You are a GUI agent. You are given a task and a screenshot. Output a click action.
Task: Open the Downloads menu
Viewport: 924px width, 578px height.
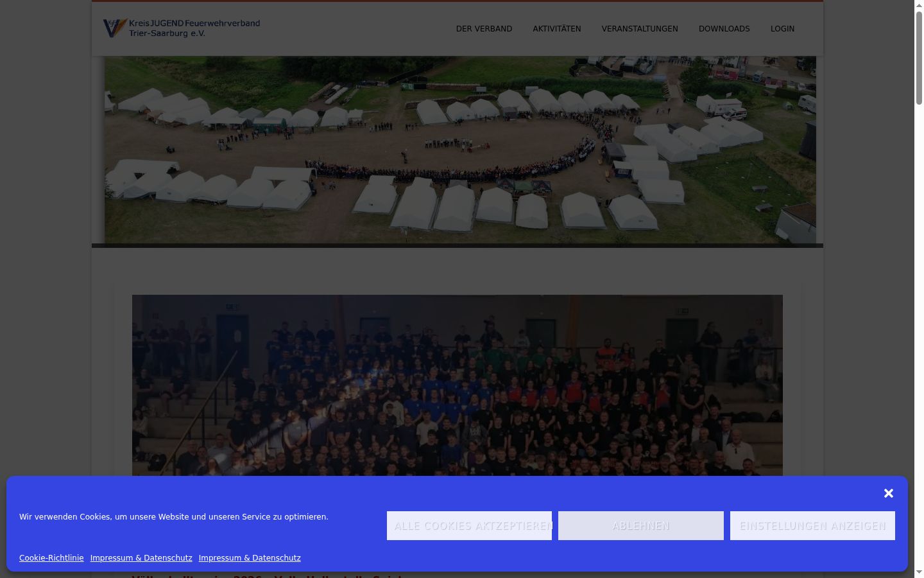tap(724, 29)
